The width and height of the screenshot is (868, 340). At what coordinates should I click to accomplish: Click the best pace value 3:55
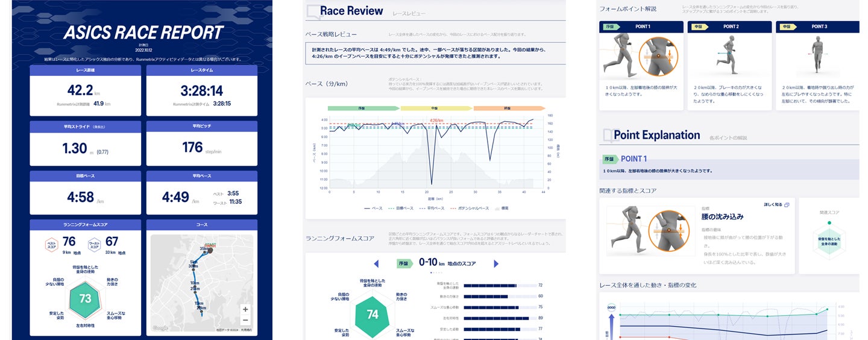[x=233, y=194]
